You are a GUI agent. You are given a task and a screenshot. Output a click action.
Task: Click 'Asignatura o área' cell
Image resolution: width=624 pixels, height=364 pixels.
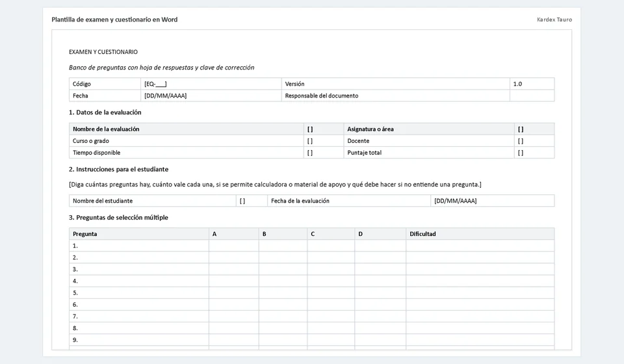(429, 129)
